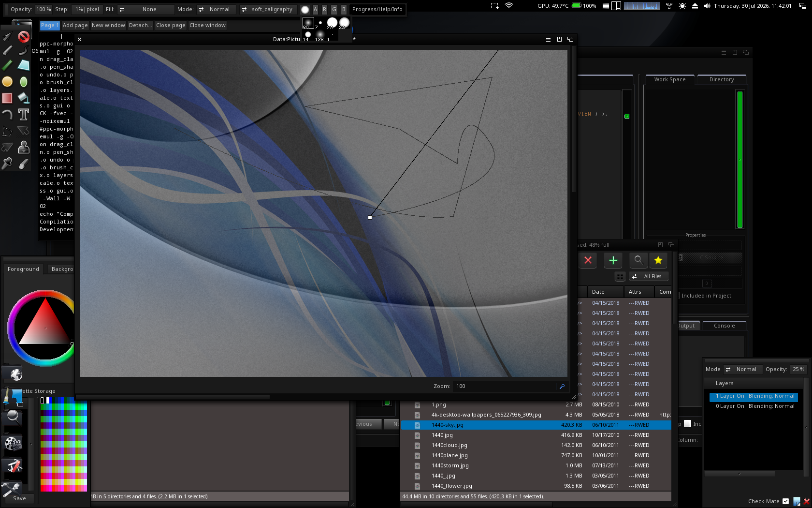Open the Work Space tab
The width and height of the screenshot is (812, 508).
[670, 79]
